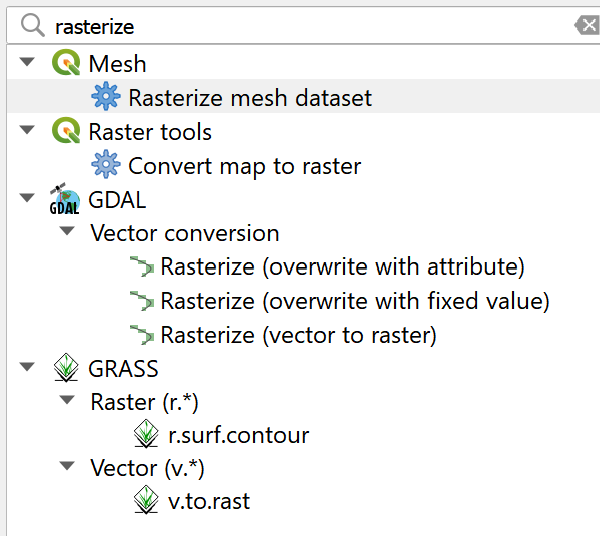The height and width of the screenshot is (536, 600).
Task: Click the search magnifier icon
Action: 34,25
